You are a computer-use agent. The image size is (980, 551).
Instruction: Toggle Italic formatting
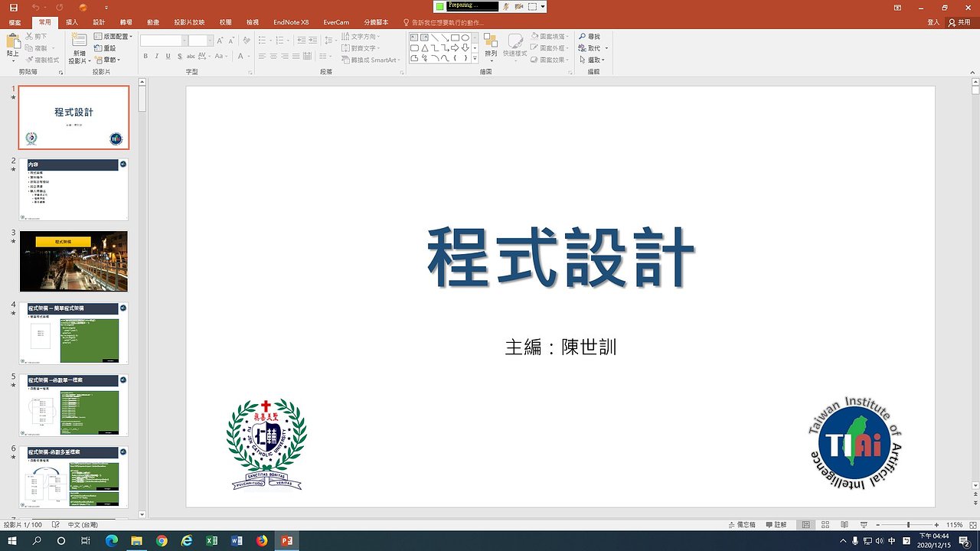pos(157,56)
